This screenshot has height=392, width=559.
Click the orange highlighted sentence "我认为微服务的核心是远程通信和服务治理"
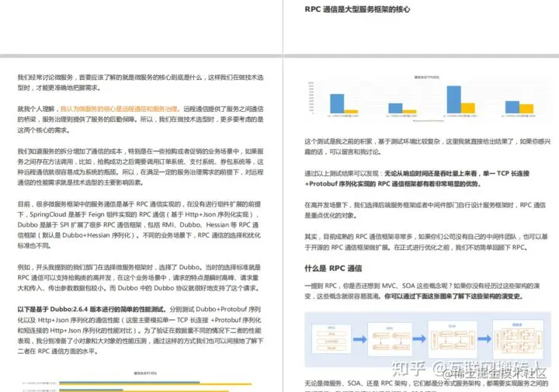(119, 109)
